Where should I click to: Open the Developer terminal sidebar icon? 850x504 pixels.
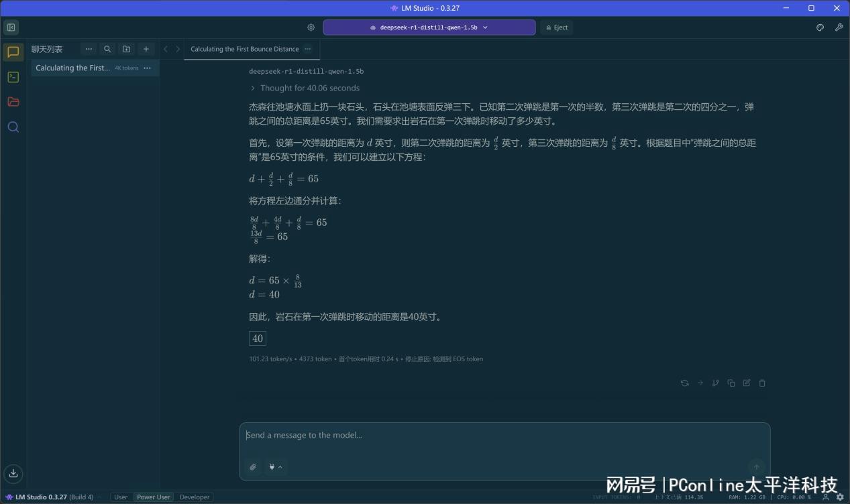pyautogui.click(x=13, y=77)
